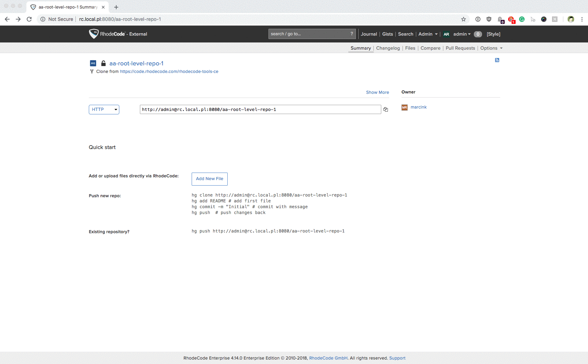
Task: Open the Files tab
Action: (410, 48)
